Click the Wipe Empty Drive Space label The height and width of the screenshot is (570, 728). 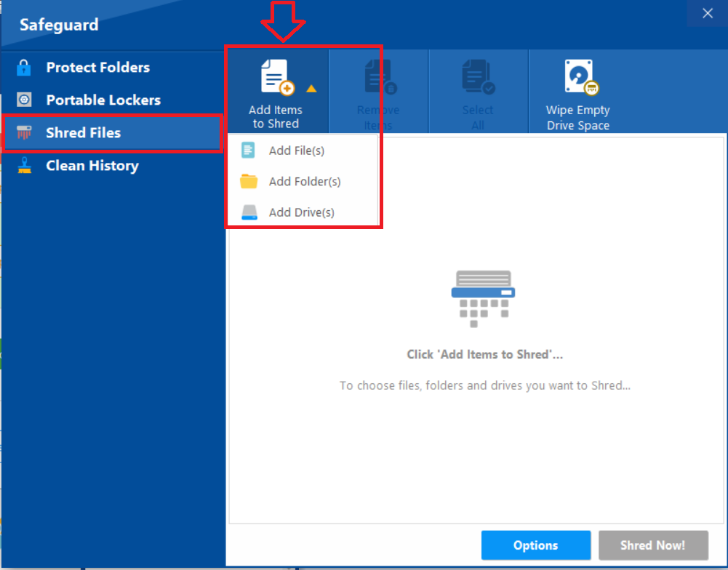click(x=578, y=118)
